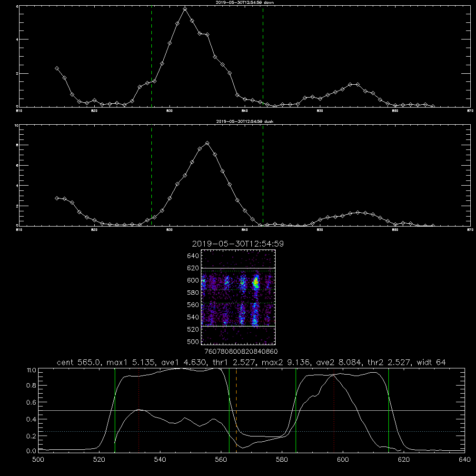
Task: Click the x-axis tick labels under the heatmap
Action: (x=241, y=351)
